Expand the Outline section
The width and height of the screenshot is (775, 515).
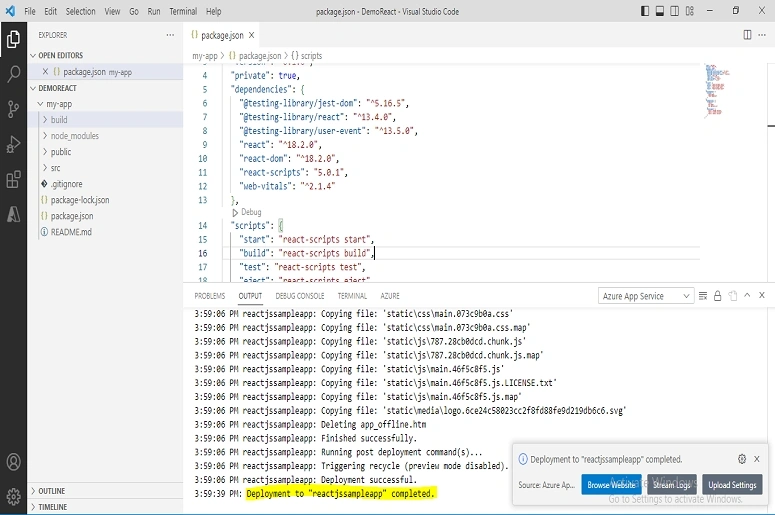click(105, 491)
